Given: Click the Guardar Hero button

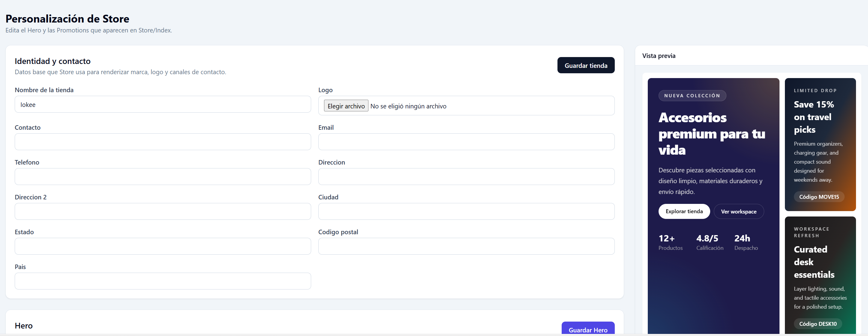Looking at the screenshot, I should (x=588, y=328).
